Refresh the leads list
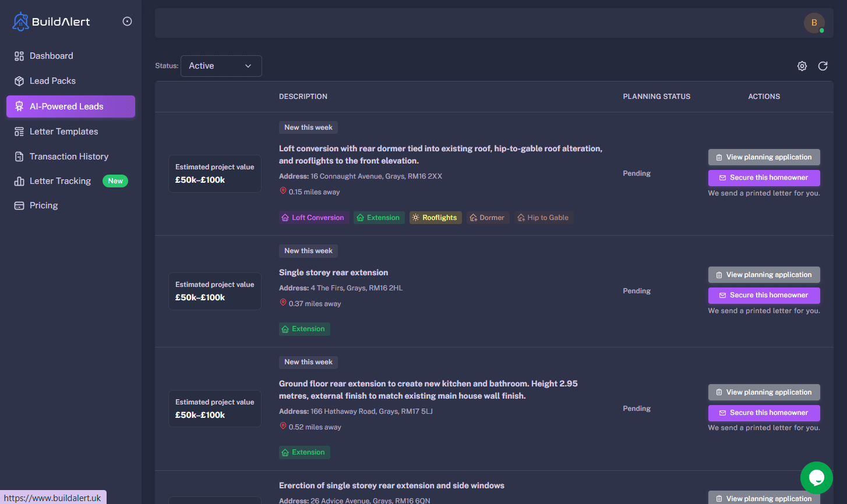This screenshot has height=504, width=847. coord(823,66)
